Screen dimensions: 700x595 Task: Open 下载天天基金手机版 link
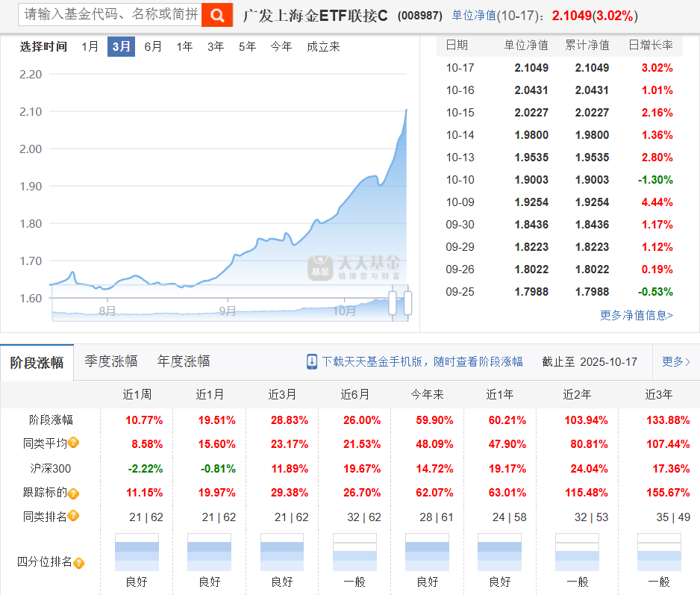(x=422, y=361)
